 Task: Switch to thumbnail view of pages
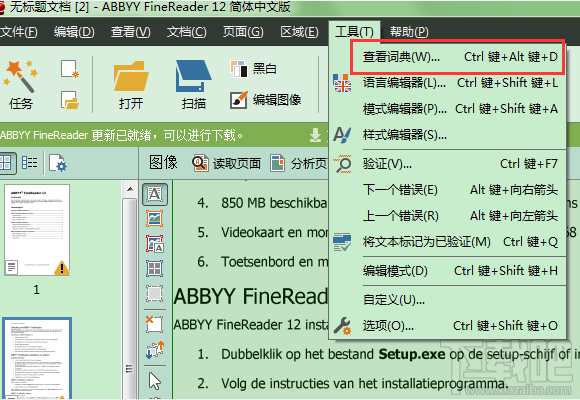coord(6,163)
